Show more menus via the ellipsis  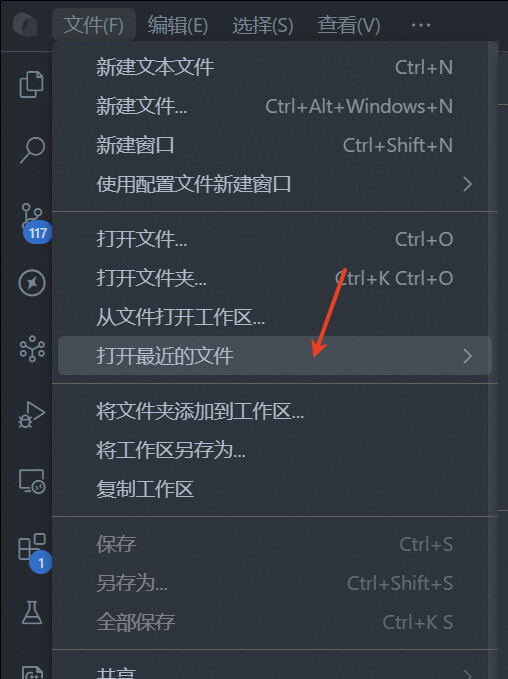click(x=421, y=25)
